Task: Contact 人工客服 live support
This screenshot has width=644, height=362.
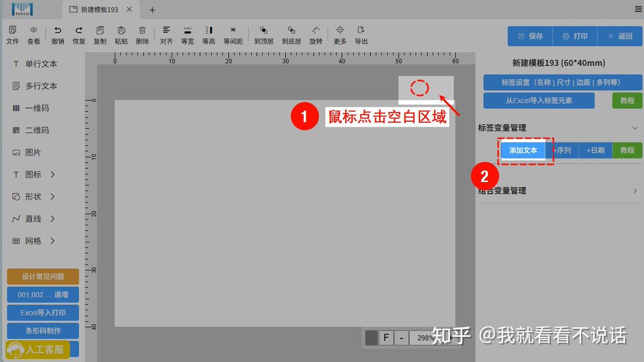Action: (38, 350)
